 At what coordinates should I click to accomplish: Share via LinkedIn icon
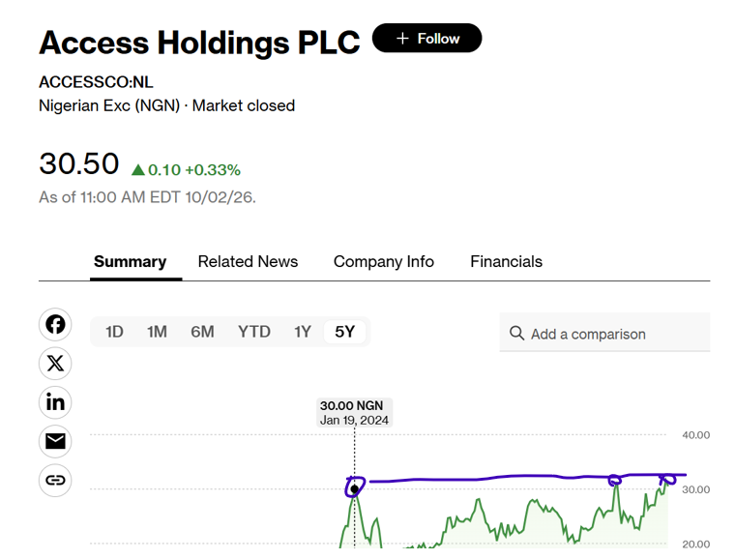[x=55, y=402]
